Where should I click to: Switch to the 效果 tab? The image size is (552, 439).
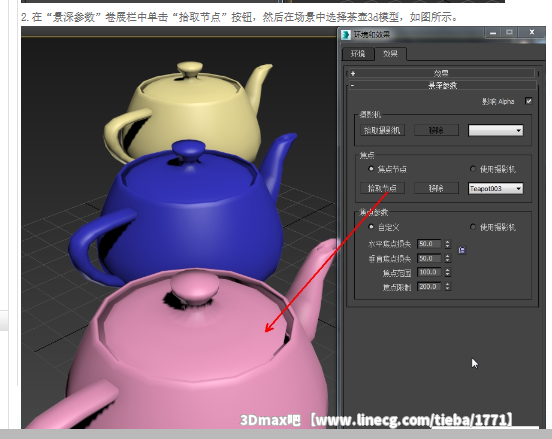pos(390,54)
